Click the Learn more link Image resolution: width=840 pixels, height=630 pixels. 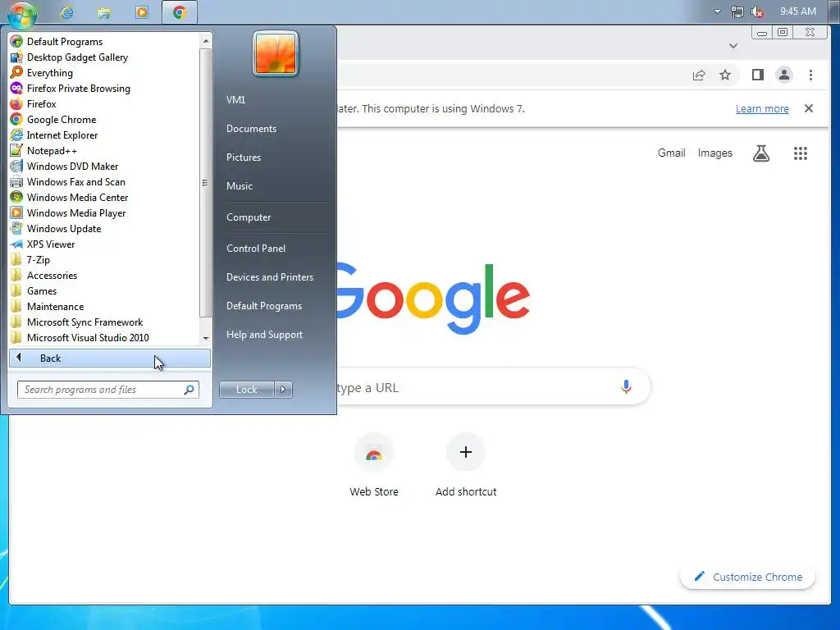762,109
